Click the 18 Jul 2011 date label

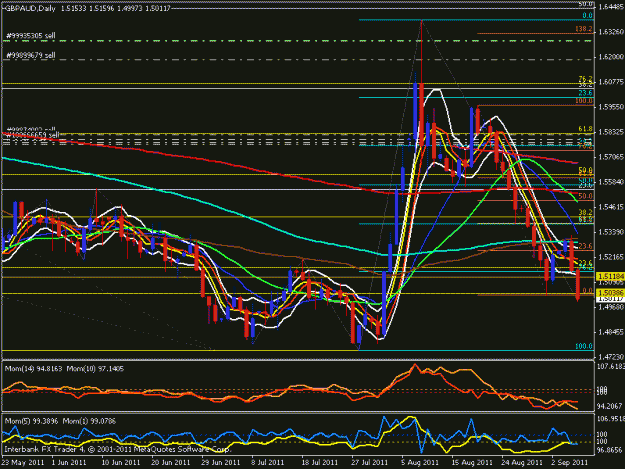tap(320, 463)
